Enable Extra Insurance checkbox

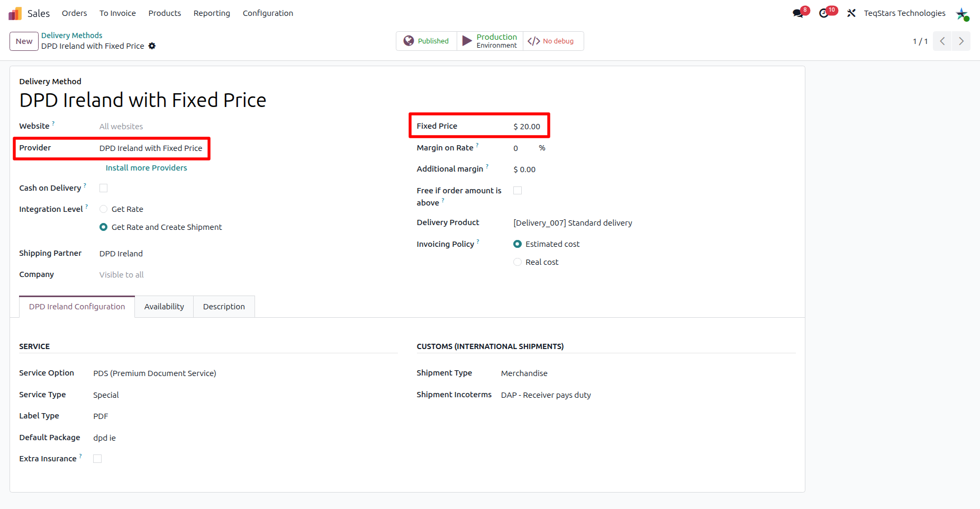pos(97,459)
